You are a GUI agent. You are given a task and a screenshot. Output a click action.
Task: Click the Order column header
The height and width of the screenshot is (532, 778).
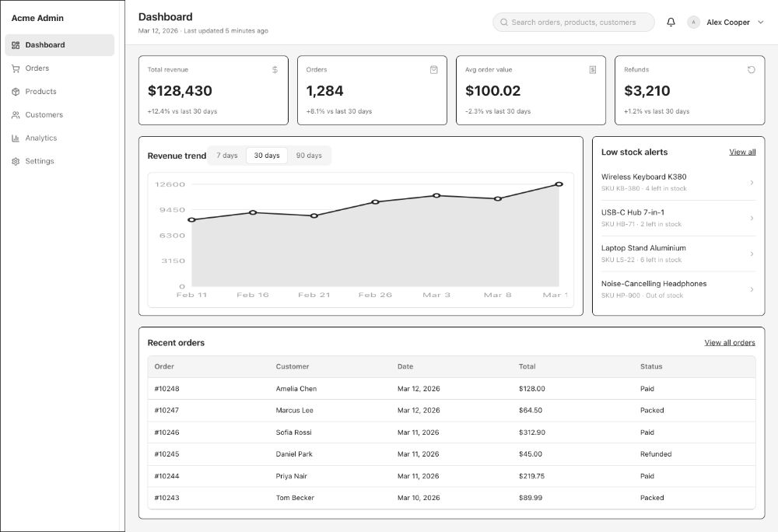[164, 366]
